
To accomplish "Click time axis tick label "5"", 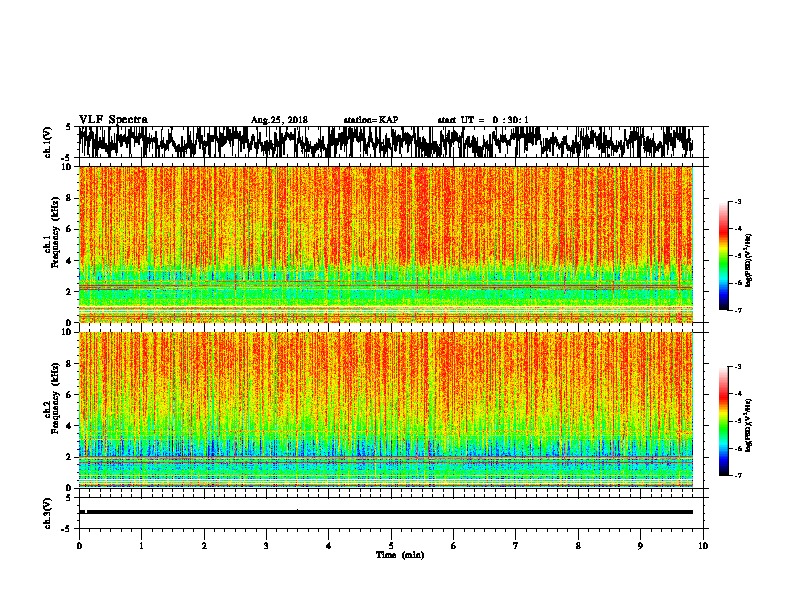I will coord(391,546).
